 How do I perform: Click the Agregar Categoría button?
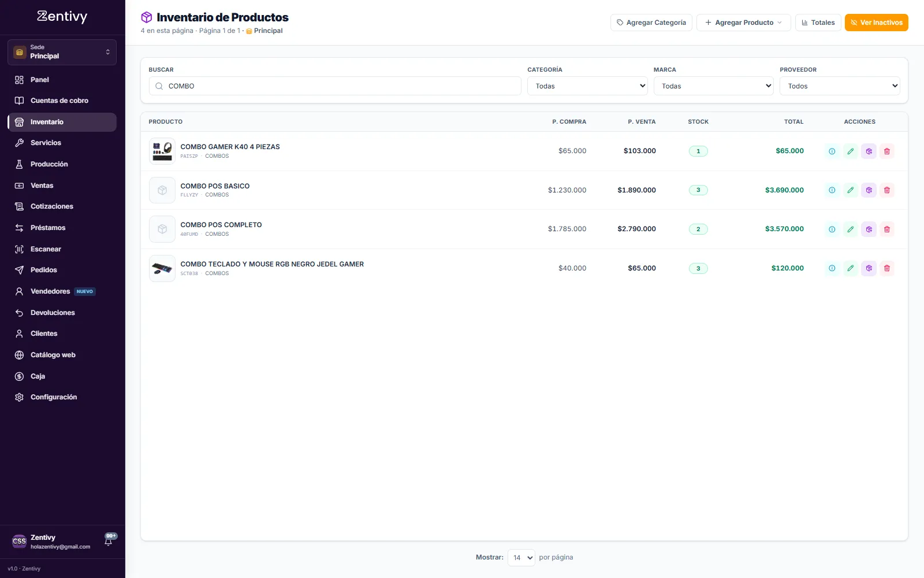[x=651, y=23]
